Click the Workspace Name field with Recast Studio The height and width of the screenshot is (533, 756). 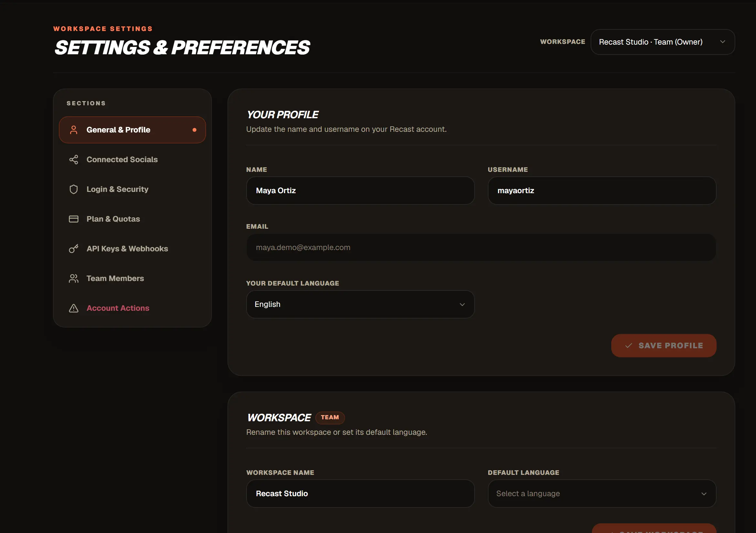coord(360,494)
